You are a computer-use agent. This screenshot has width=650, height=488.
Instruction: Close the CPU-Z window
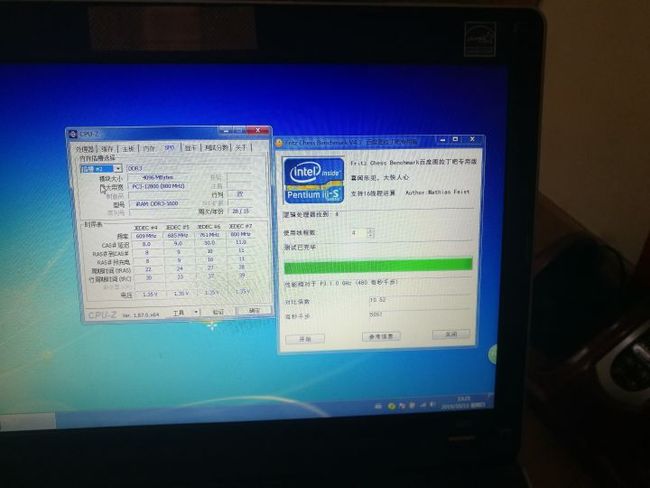coord(258,130)
